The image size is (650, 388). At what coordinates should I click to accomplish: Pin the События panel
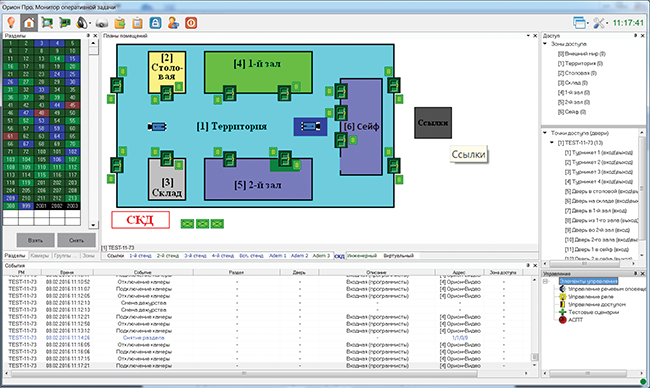[528, 265]
